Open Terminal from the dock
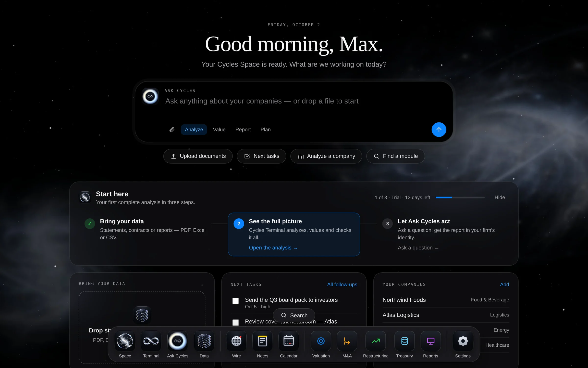This screenshot has height=368, width=588. click(x=151, y=341)
